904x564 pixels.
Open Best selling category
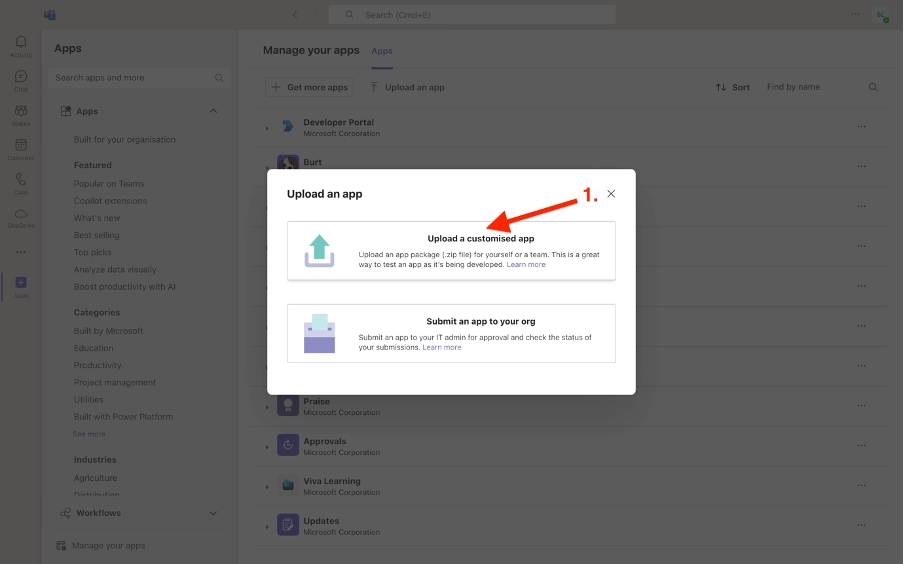[x=96, y=235]
